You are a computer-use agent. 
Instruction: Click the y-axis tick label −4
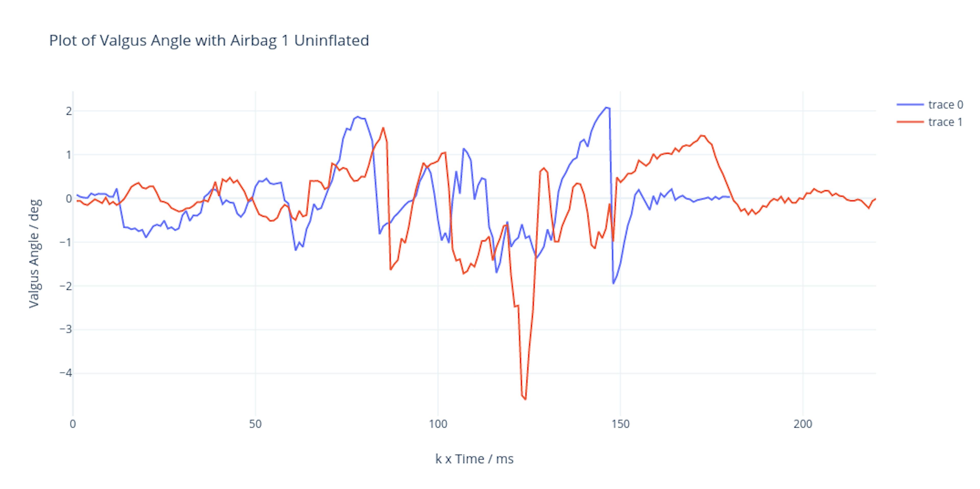point(66,373)
